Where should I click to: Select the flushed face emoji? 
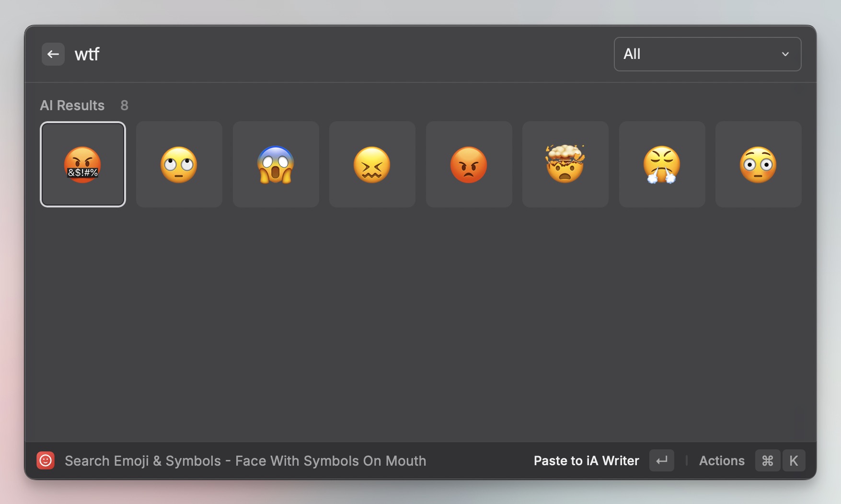(759, 164)
